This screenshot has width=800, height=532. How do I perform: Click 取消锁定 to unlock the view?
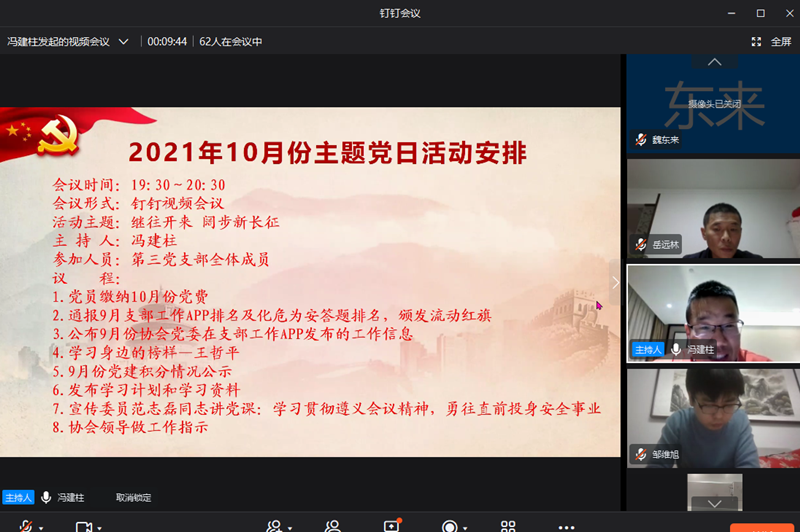pyautogui.click(x=133, y=497)
